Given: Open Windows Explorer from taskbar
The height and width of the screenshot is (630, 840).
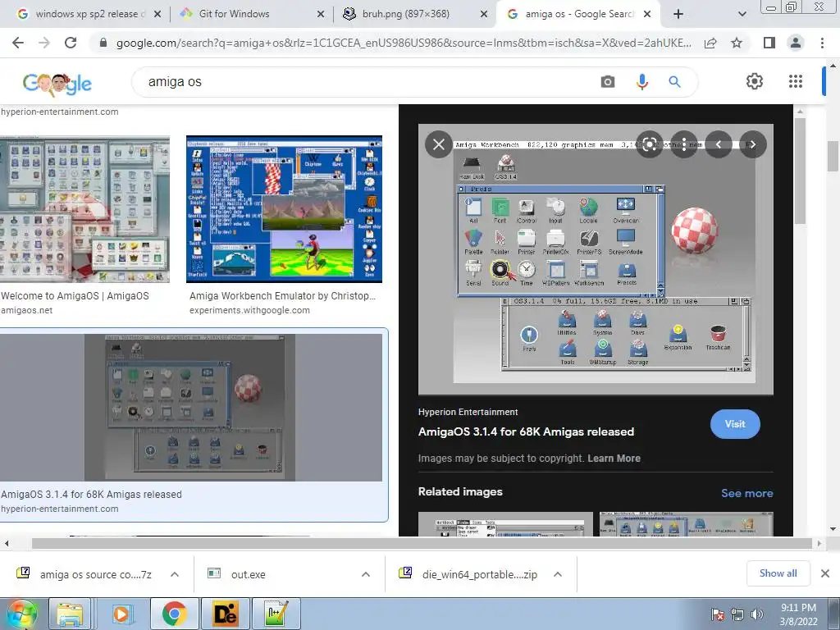Looking at the screenshot, I should pyautogui.click(x=71, y=614).
